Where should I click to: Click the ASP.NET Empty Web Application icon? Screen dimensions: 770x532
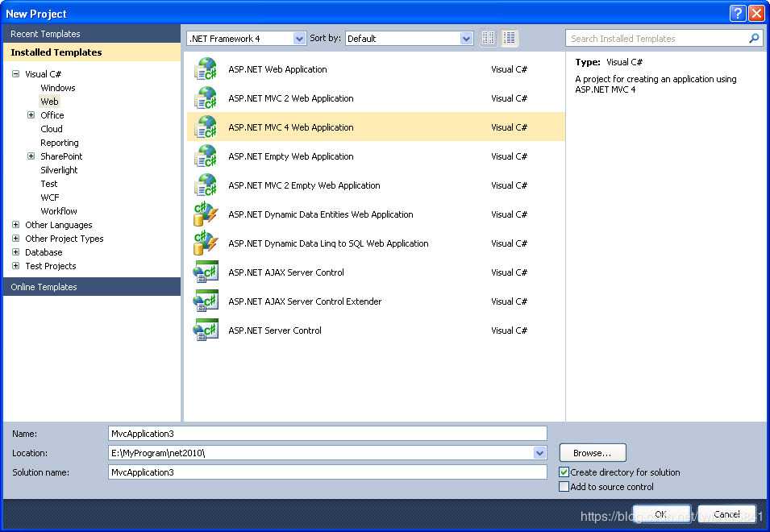coord(206,156)
